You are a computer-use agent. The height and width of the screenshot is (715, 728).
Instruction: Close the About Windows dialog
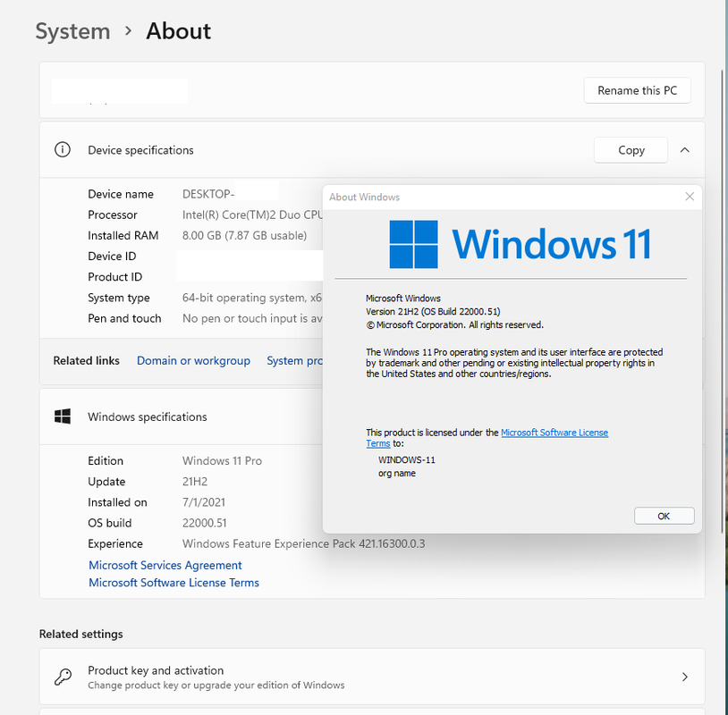690,197
